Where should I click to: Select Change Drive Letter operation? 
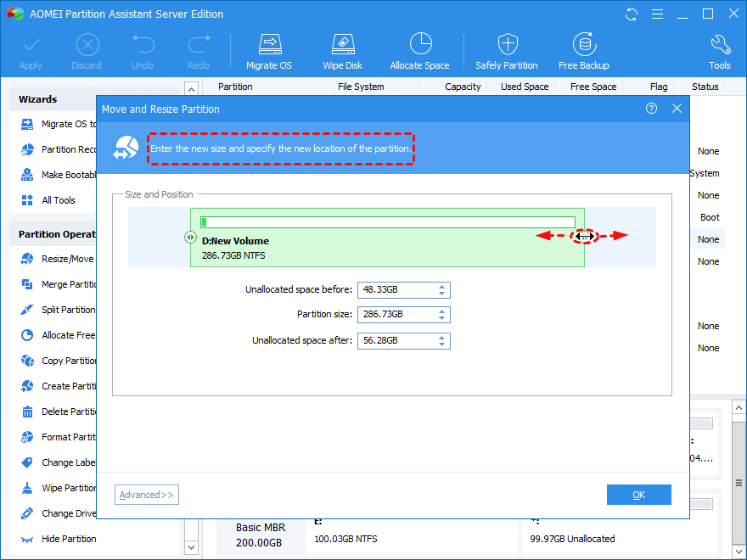tap(58, 513)
